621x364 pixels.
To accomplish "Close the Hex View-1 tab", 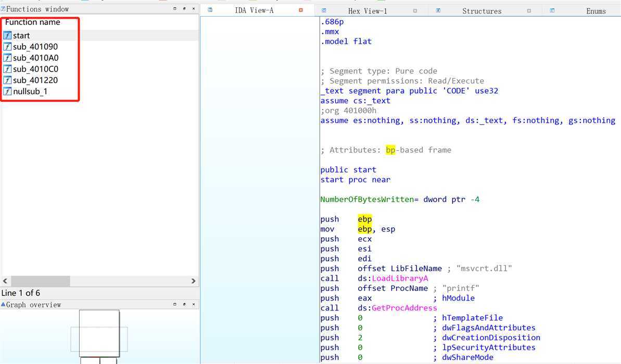I will [415, 11].
